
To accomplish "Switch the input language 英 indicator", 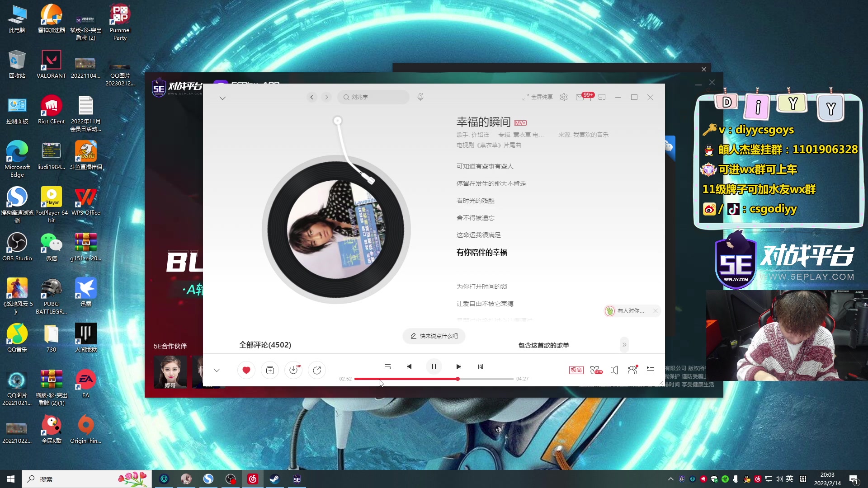I will [790, 479].
